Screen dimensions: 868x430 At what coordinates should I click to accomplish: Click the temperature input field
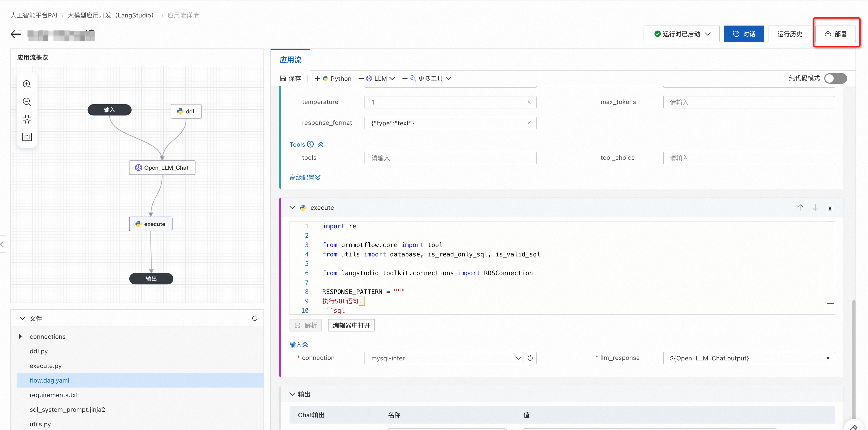[x=450, y=102]
